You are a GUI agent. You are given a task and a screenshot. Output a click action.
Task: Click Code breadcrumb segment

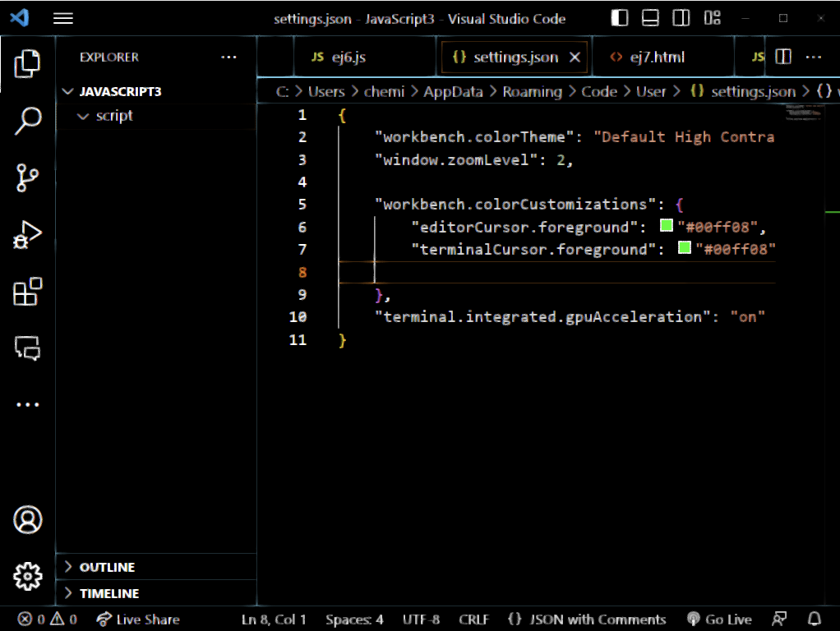pos(599,91)
